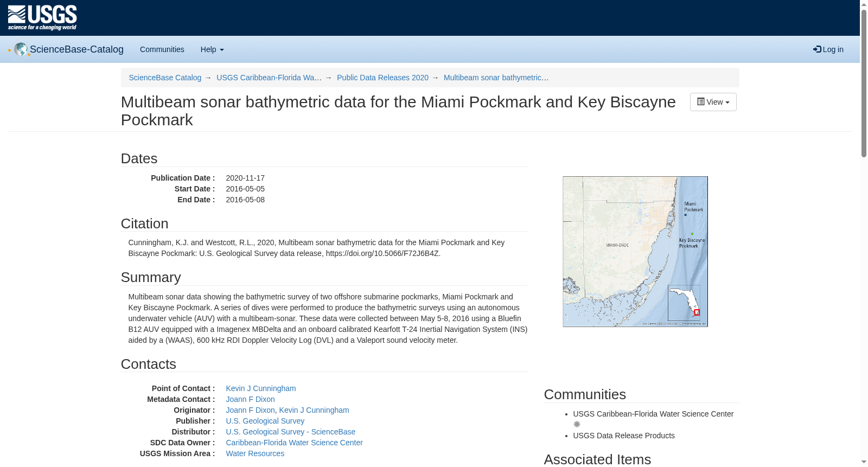Click start date value 2016-05-05
The width and height of the screenshot is (868, 467).
click(x=245, y=189)
